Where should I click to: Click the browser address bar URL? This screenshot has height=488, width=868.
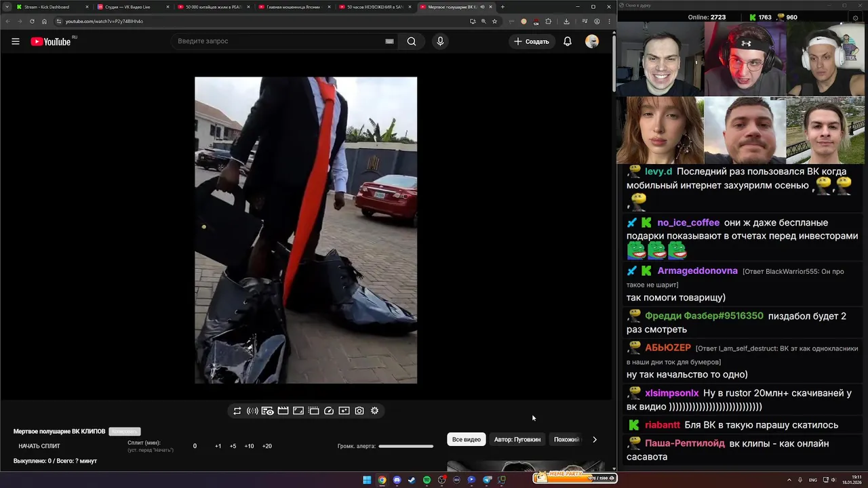pyautogui.click(x=104, y=21)
